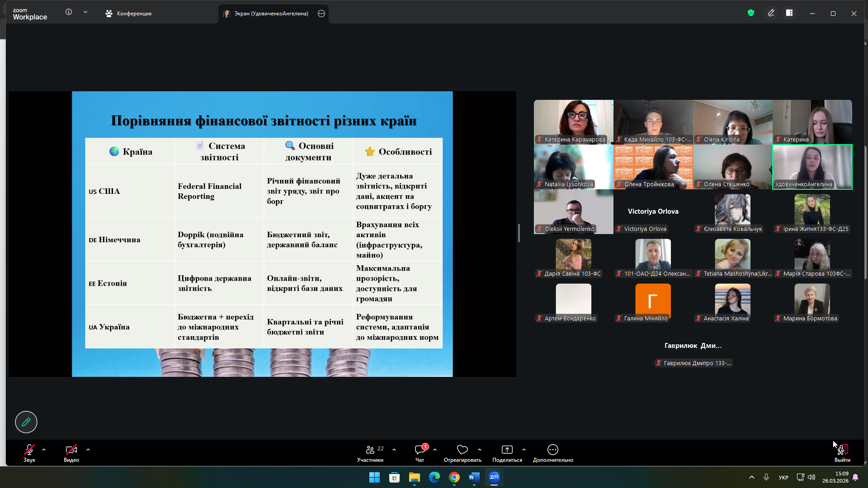Click the meeting info icon
The image size is (868, 488).
(x=69, y=12)
